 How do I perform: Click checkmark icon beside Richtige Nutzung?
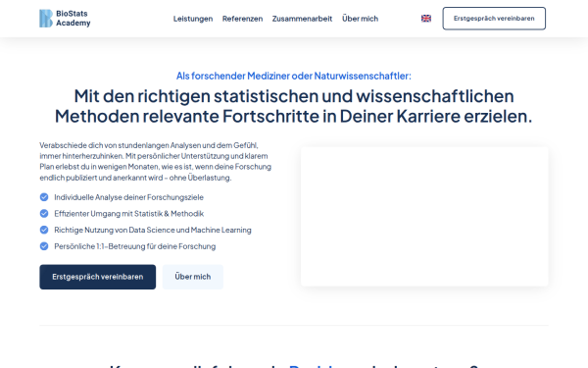click(44, 230)
